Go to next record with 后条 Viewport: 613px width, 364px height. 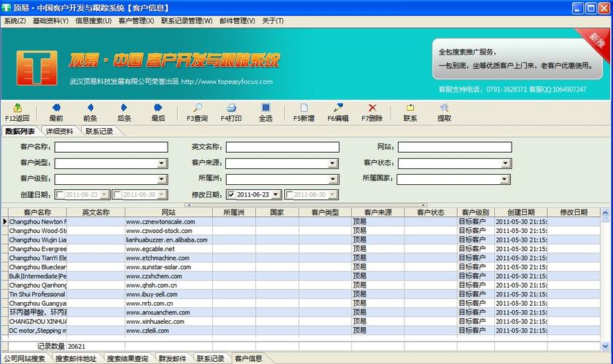tap(124, 113)
